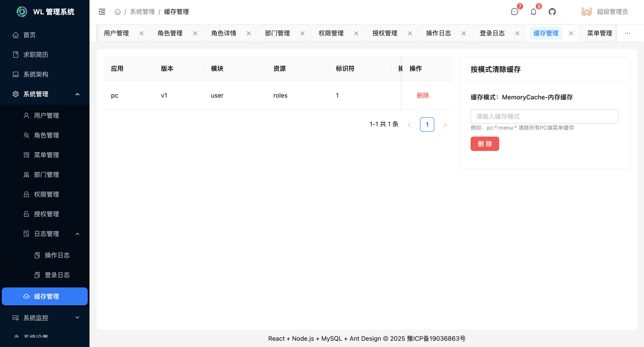This screenshot has width=644, height=347.
Task: Open 系统架构 via its sidebar icon
Action: click(16, 74)
